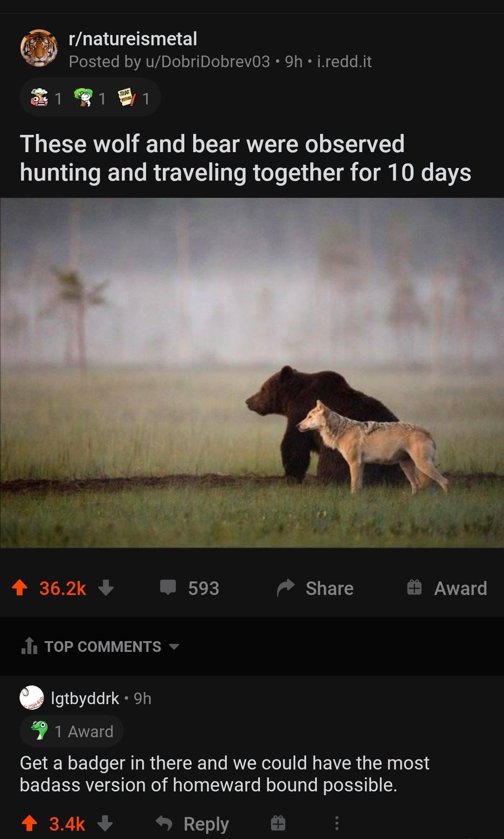
Task: Click the tiger subreddit avatar
Action: (x=39, y=48)
